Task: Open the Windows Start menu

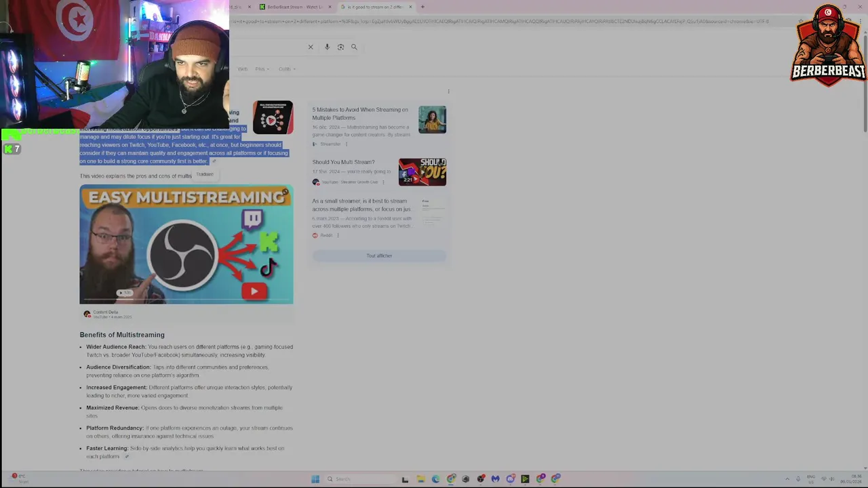Action: click(x=315, y=479)
